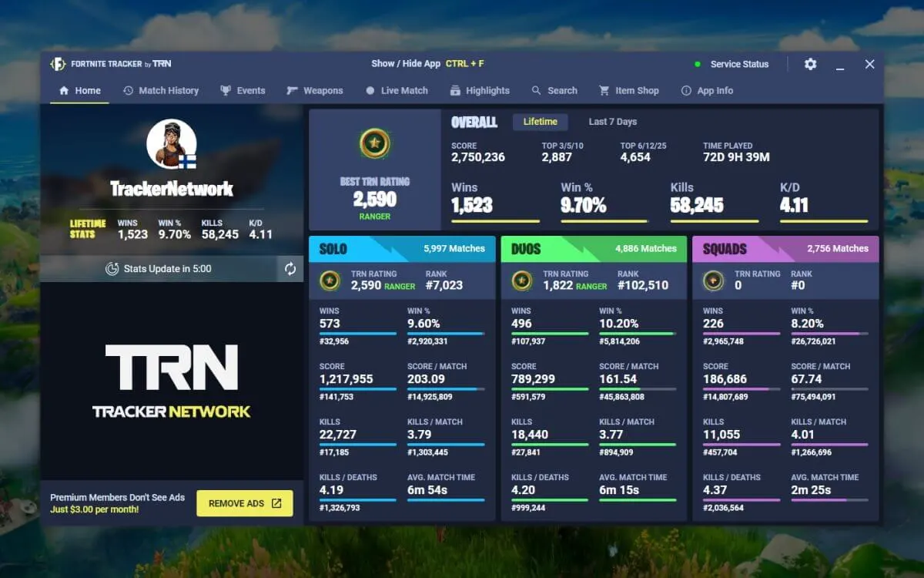Viewport: 924px width, 578px height.
Task: Open the Item Shop cart icon
Action: 605,90
